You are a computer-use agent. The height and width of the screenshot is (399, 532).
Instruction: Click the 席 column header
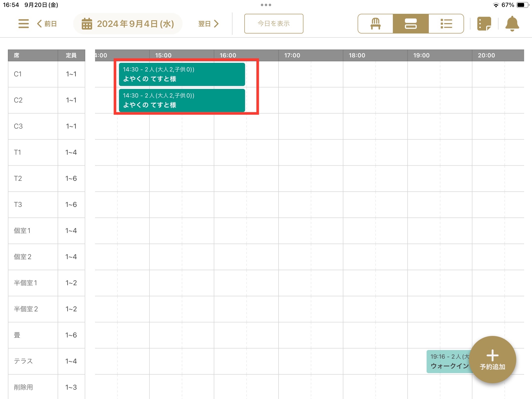coord(33,55)
